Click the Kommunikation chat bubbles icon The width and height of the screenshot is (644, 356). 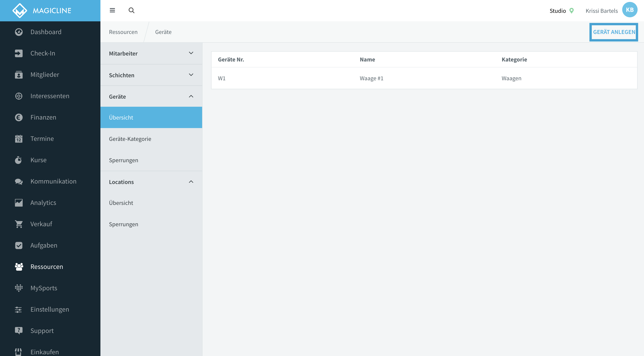click(19, 181)
